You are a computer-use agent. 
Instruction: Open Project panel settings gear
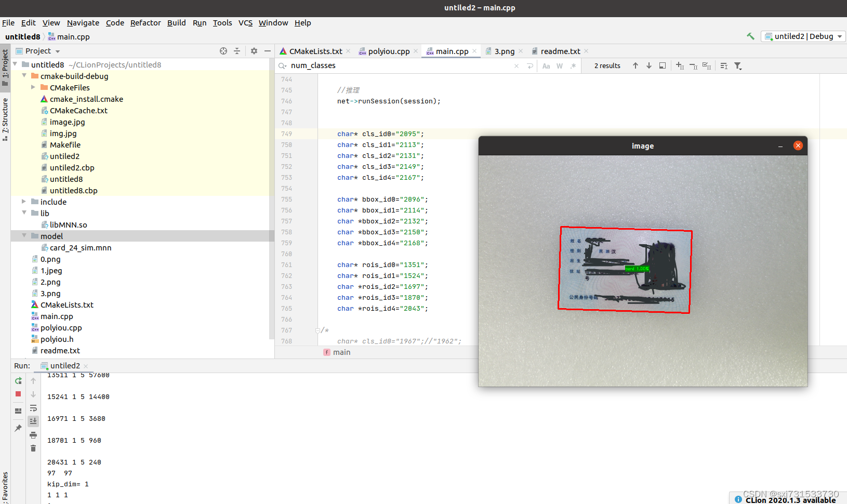(x=254, y=51)
